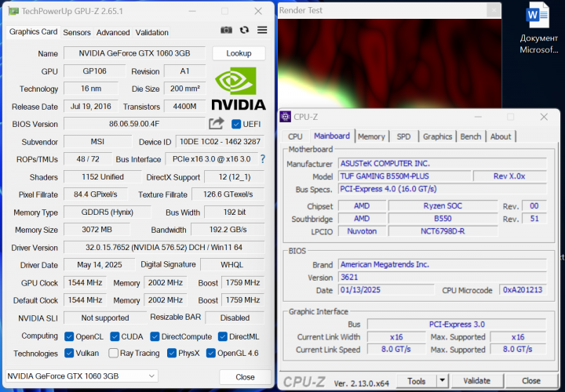Click the GPU-Z Close button

245,377
